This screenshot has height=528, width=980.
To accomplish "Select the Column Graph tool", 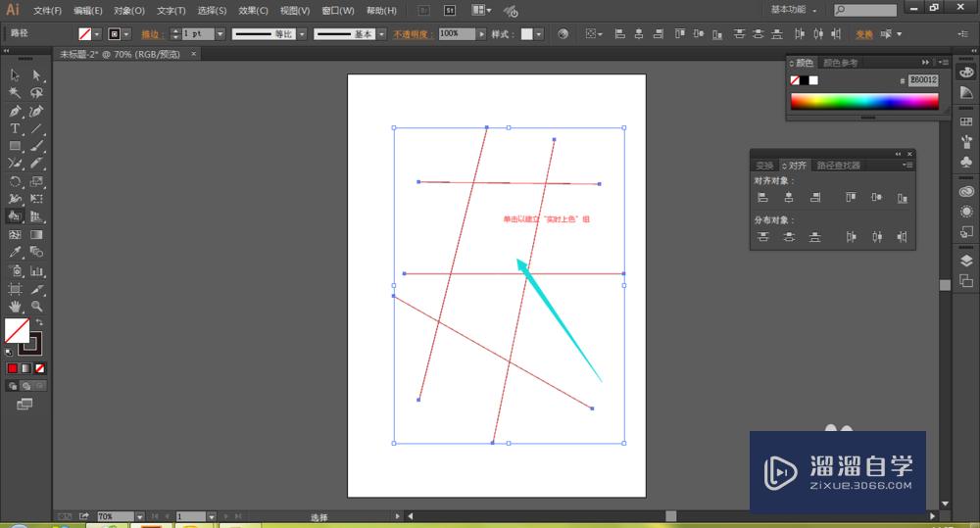I will pyautogui.click(x=37, y=271).
